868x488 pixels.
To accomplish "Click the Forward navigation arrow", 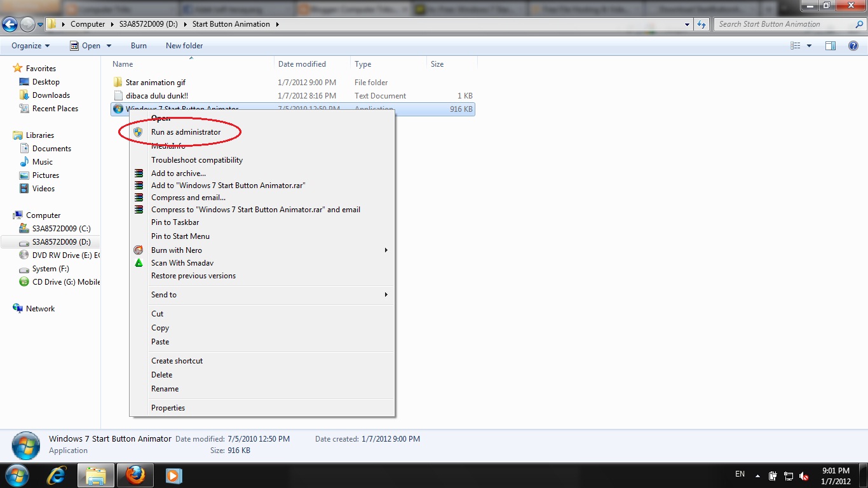I will [27, 24].
